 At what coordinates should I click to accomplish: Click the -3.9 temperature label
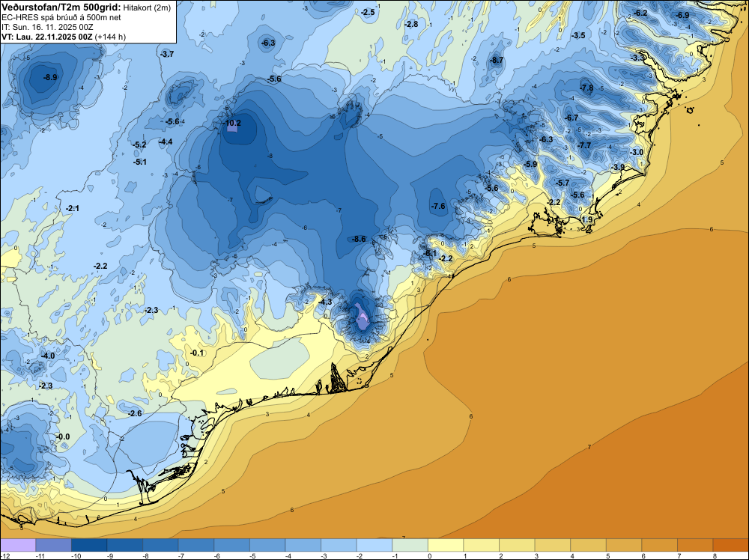point(618,167)
